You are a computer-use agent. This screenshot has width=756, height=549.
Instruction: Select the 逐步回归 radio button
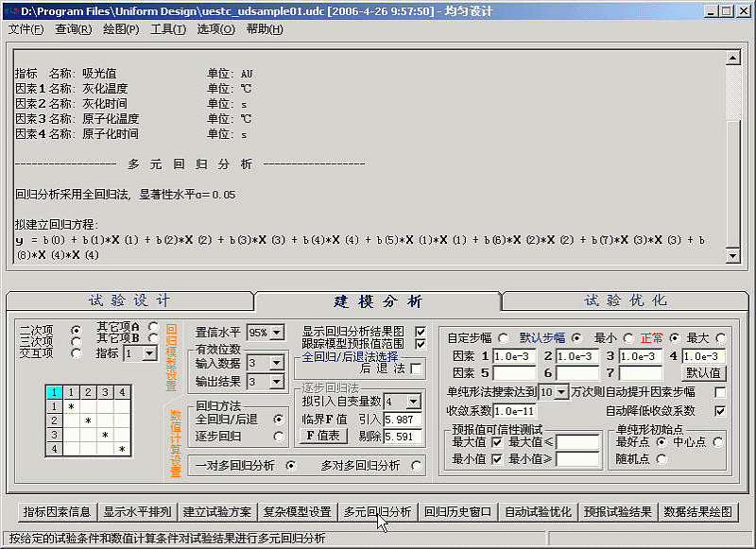(x=278, y=437)
